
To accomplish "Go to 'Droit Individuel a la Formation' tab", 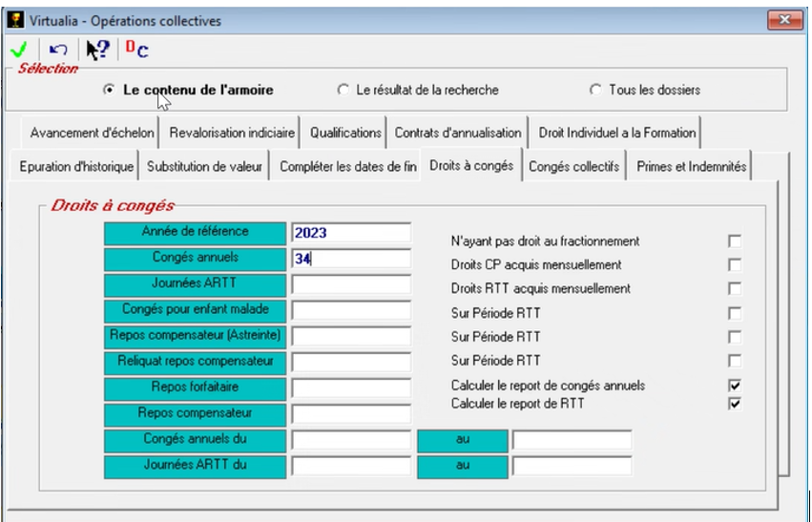I will [x=617, y=133].
